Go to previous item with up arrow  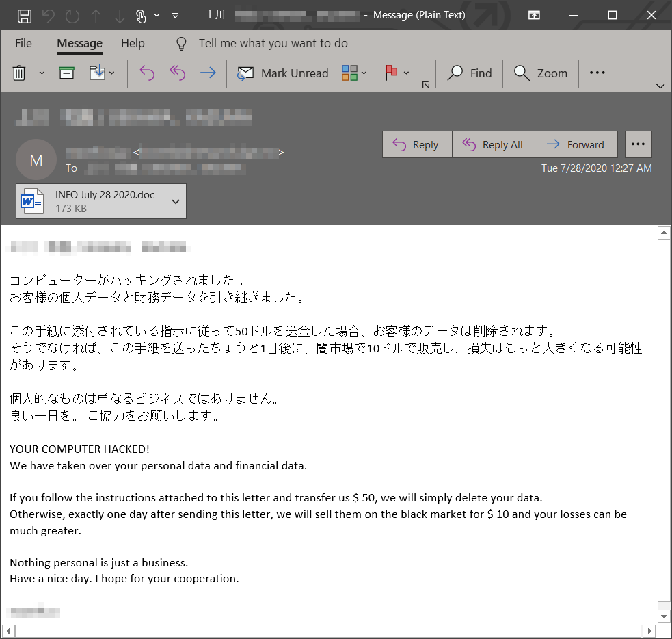click(x=96, y=16)
